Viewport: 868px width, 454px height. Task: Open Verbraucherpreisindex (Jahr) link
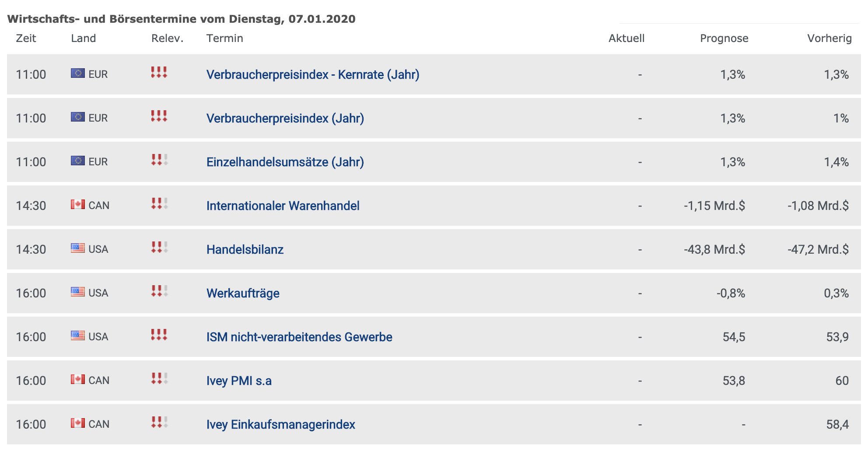click(x=285, y=119)
